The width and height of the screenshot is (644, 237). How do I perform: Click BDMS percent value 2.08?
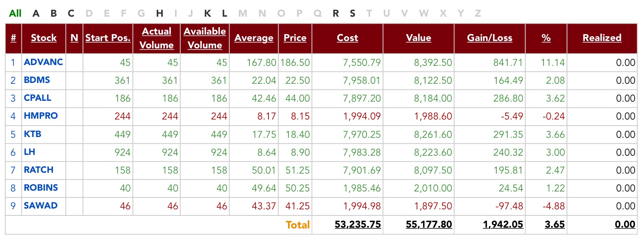click(555, 80)
